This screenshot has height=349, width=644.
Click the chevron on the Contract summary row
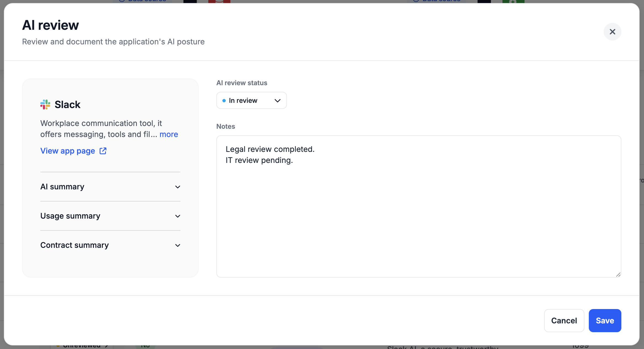click(x=177, y=245)
